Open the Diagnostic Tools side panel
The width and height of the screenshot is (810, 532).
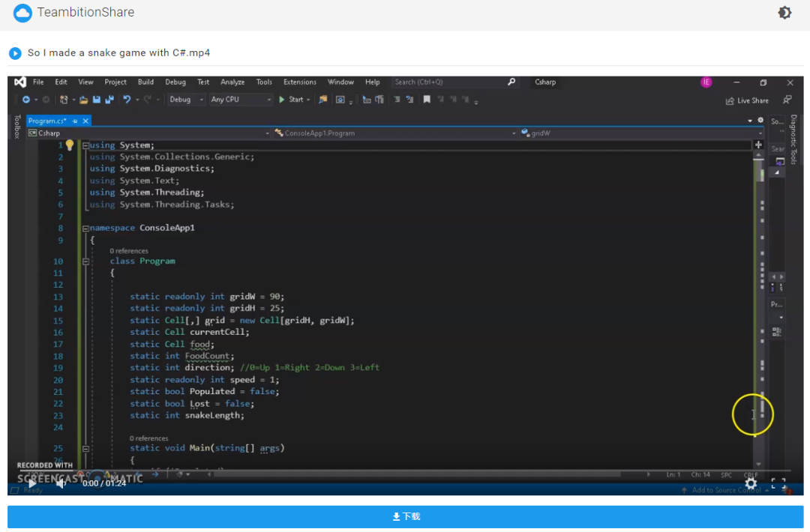point(793,139)
